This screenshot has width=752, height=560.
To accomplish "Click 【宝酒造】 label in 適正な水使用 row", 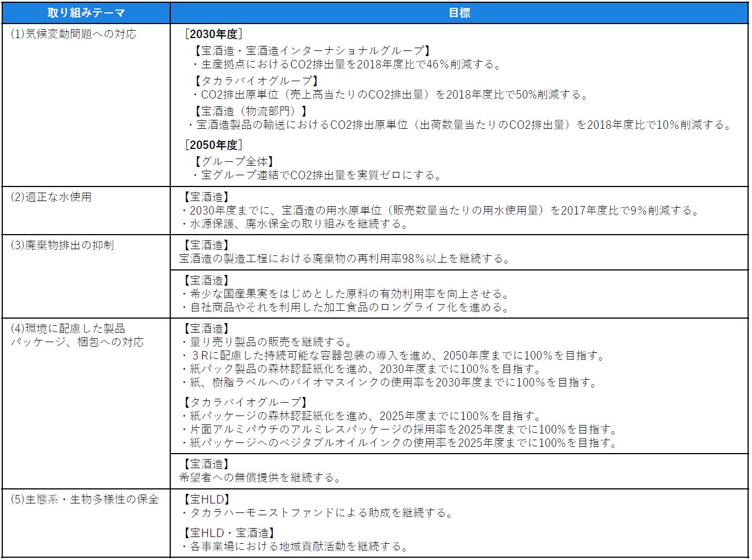I will coord(207,198).
